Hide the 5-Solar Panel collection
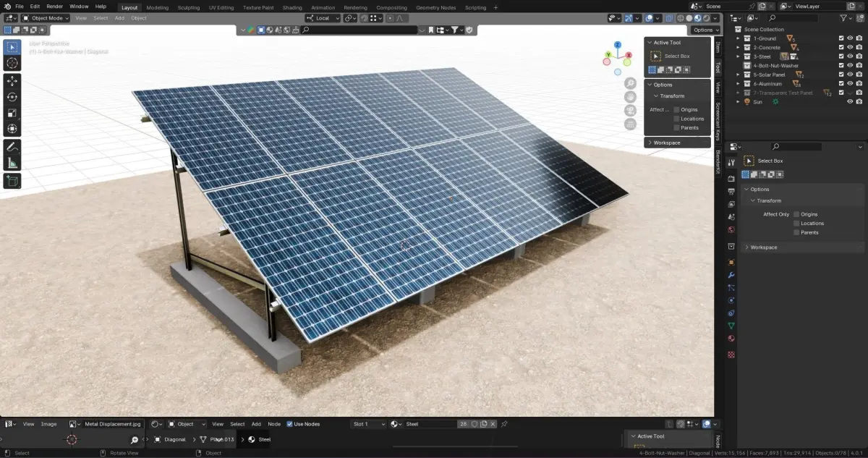Image resolution: width=868 pixels, height=458 pixels. (x=850, y=75)
